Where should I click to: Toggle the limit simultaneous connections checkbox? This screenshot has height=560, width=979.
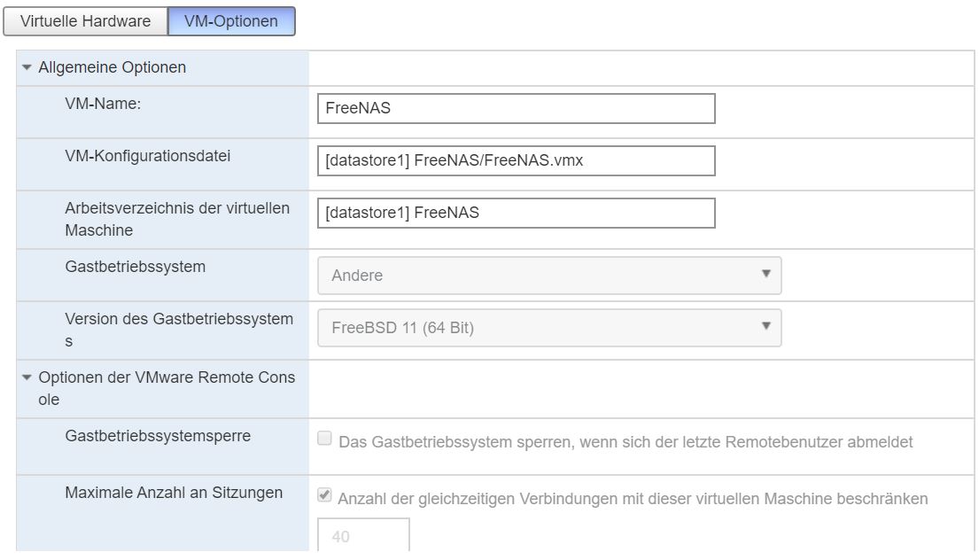(x=325, y=497)
